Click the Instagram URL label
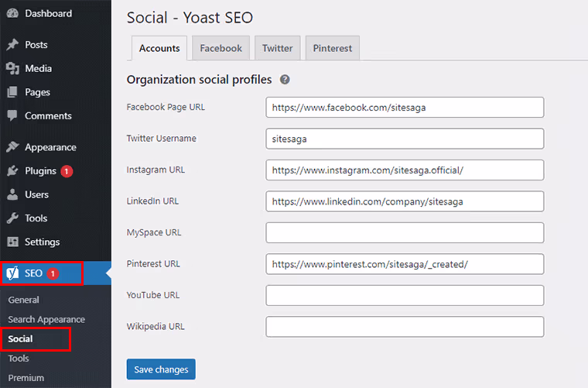The width and height of the screenshot is (588, 388). pos(156,170)
